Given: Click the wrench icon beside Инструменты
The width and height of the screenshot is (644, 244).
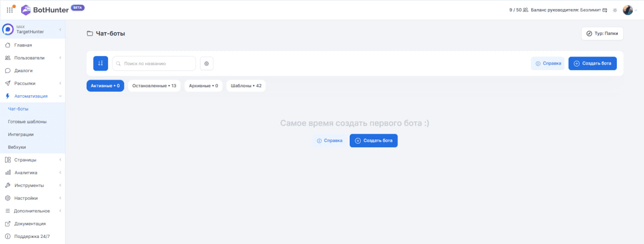Looking at the screenshot, I should coord(8,185).
